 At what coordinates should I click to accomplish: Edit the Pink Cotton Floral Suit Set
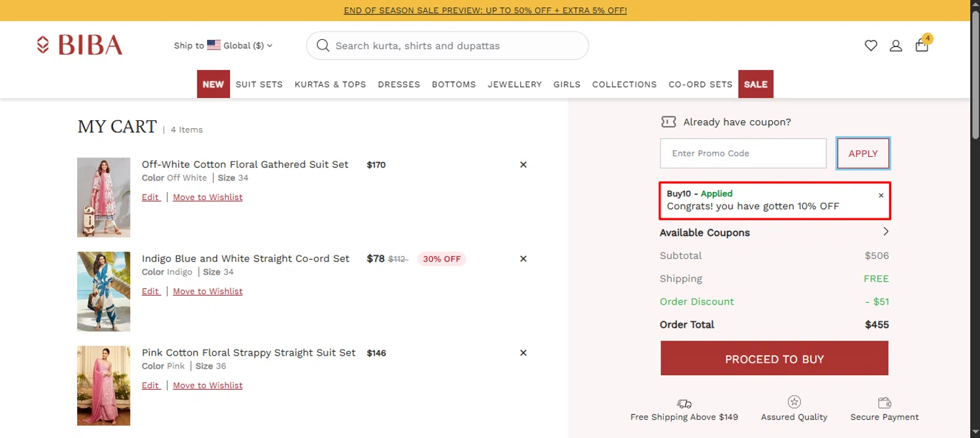click(x=151, y=385)
